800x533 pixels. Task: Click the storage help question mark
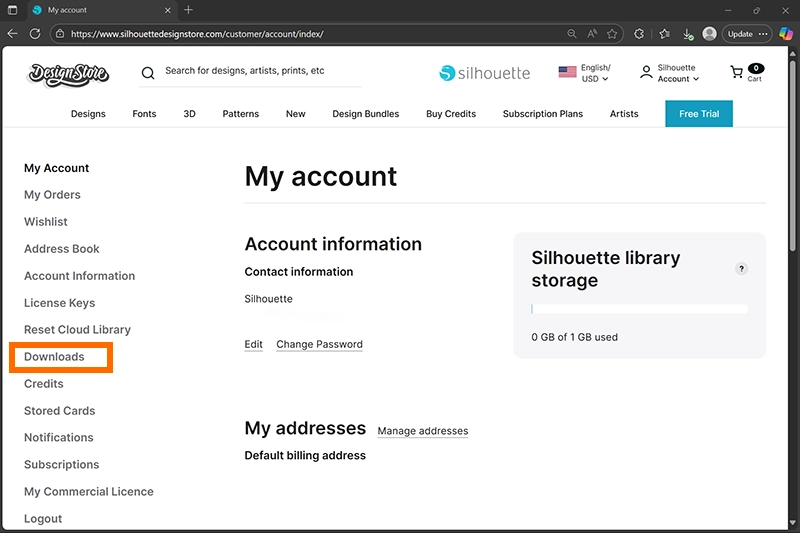click(x=741, y=269)
